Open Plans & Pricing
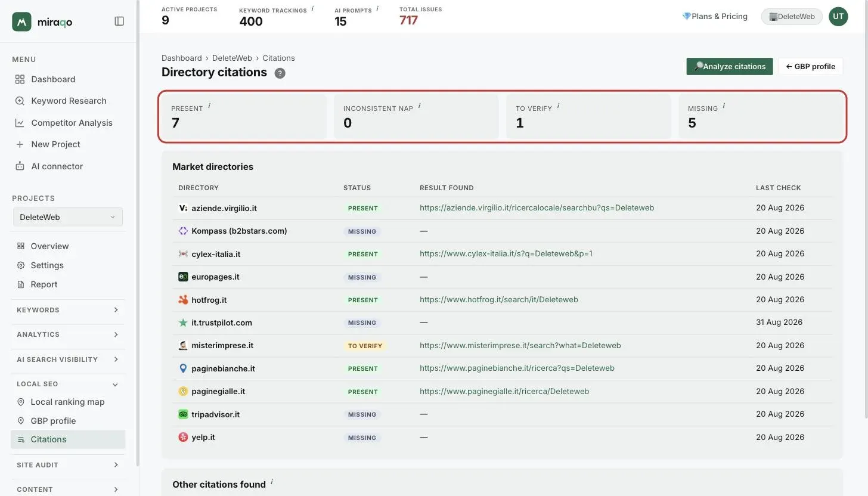The image size is (868, 496). click(x=715, y=17)
